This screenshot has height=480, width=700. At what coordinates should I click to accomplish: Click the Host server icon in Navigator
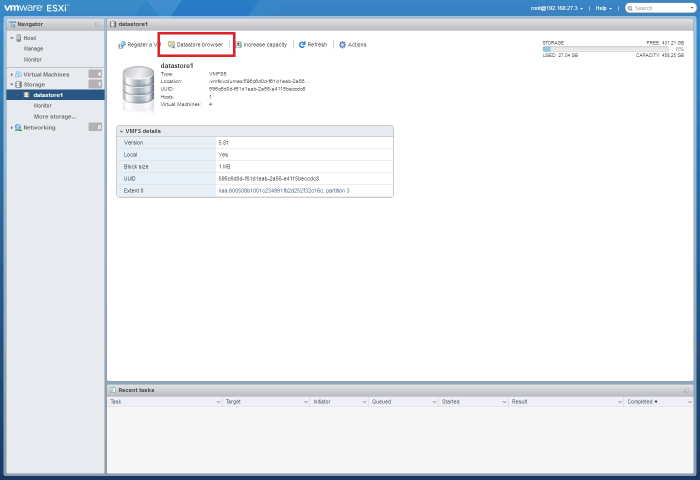click(x=19, y=38)
